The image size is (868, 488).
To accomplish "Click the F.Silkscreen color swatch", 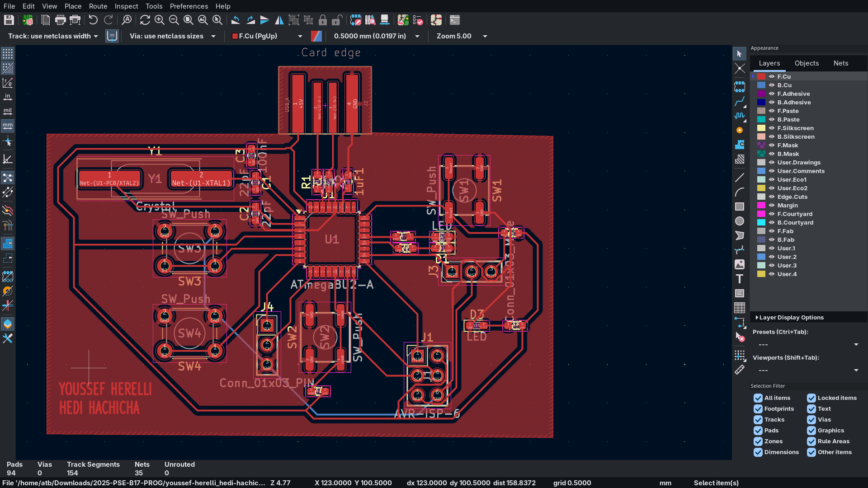I will [x=761, y=128].
